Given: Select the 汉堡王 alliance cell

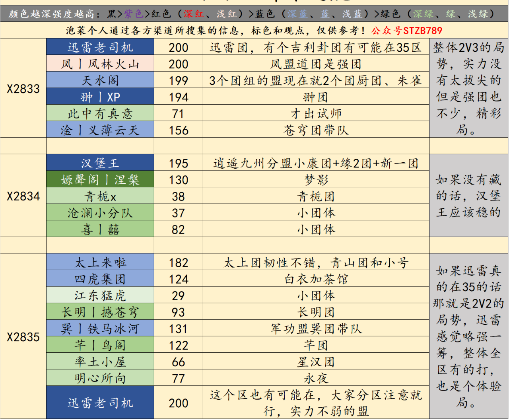Looking at the screenshot, I should (100, 163).
